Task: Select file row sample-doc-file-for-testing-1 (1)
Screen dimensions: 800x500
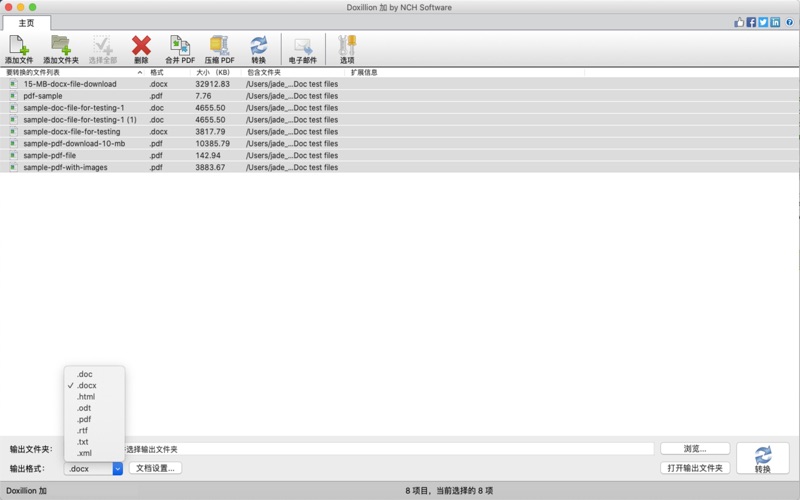Action: click(x=399, y=119)
